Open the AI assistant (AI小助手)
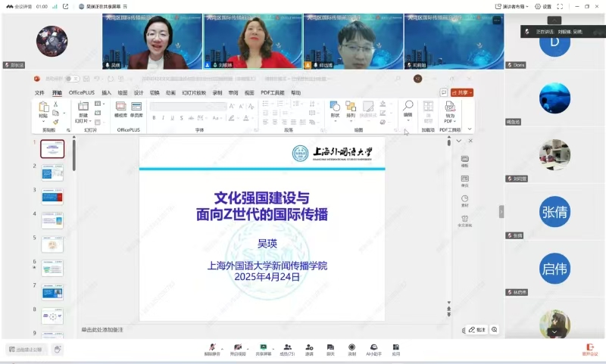Screen dimensions: 606x364 click(x=373, y=347)
